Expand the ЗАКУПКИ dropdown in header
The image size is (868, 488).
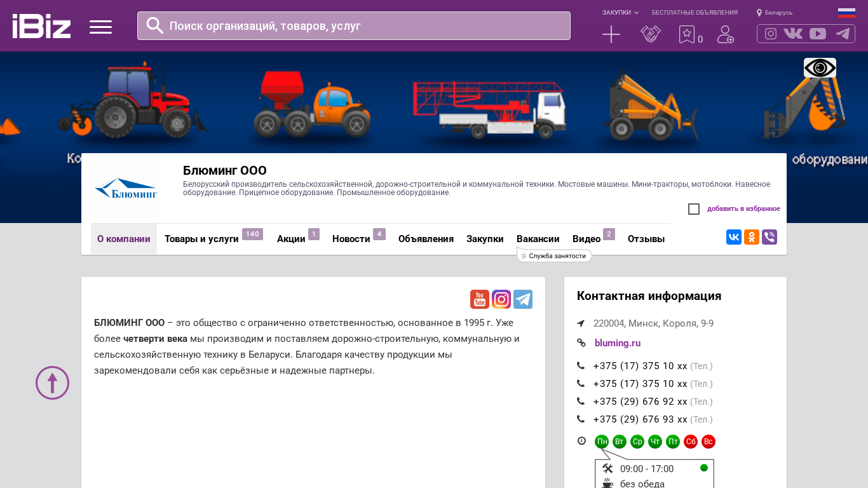pyautogui.click(x=620, y=13)
